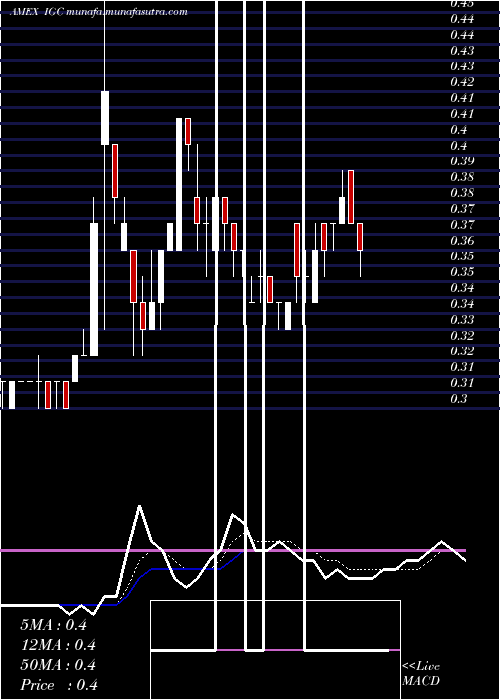Click the 0.42 price axis label
Viewport: 500px width, 700px height.
click(462, 82)
